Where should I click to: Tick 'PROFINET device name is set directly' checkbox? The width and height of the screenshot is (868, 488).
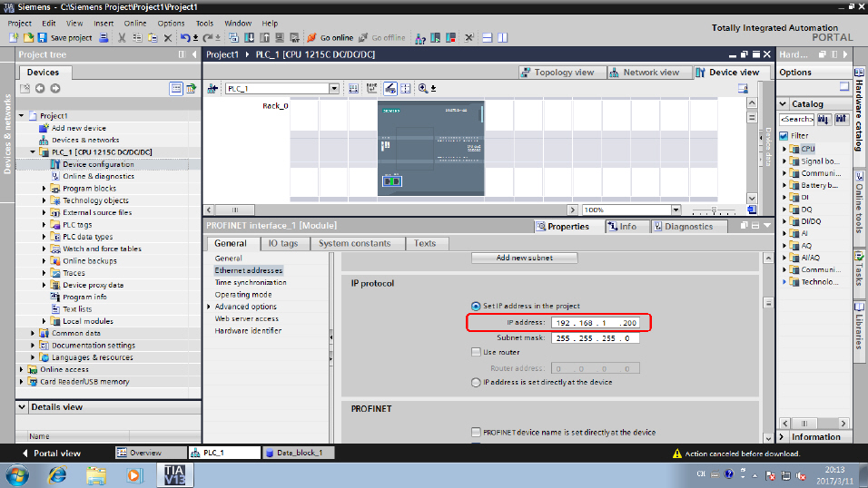click(x=476, y=432)
